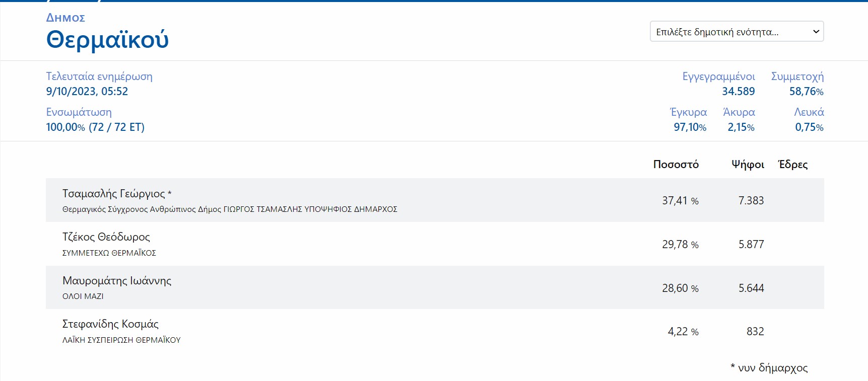Open the Επιλέξτε δημοτική ενότητα dropdown

pos(737,32)
